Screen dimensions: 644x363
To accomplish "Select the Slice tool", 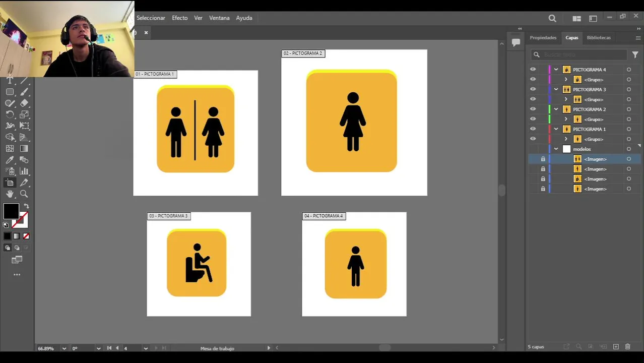I will coord(24,183).
